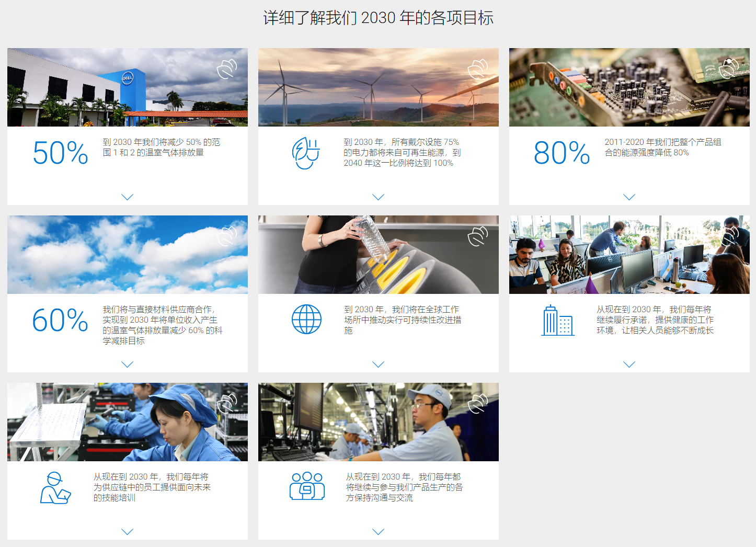756x547 pixels.
Task: Click the office team meeting photo
Action: 629,255
